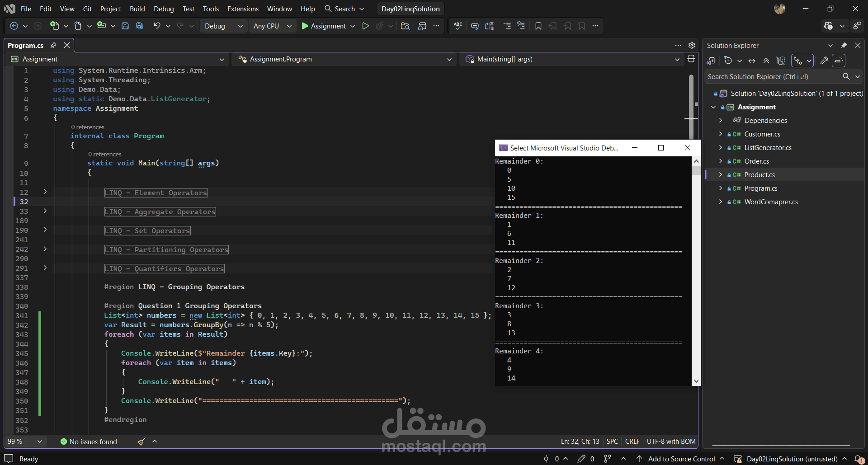Click Add to Source Control button
Screen dimensions: 868x465
point(683,459)
